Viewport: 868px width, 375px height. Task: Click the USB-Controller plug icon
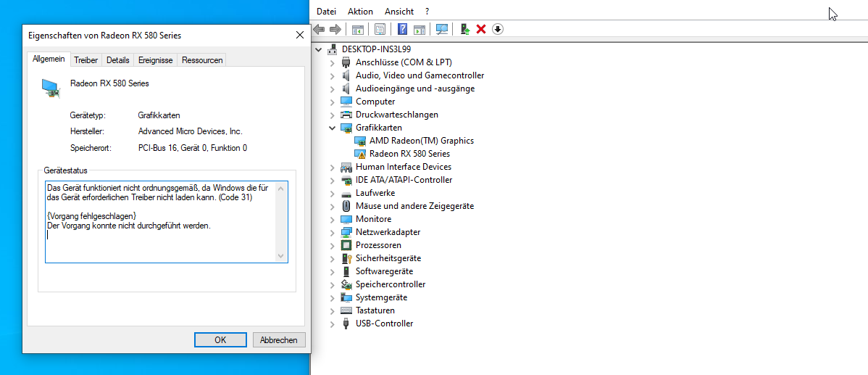click(x=346, y=324)
